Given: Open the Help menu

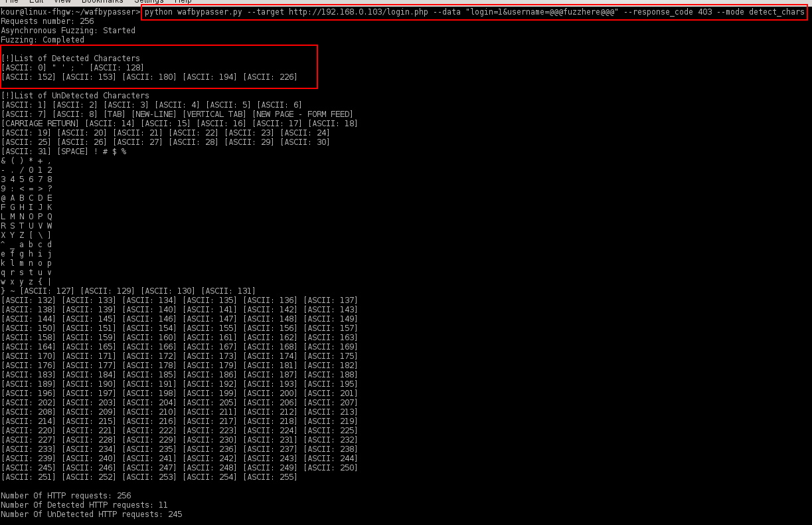Looking at the screenshot, I should [x=183, y=2].
